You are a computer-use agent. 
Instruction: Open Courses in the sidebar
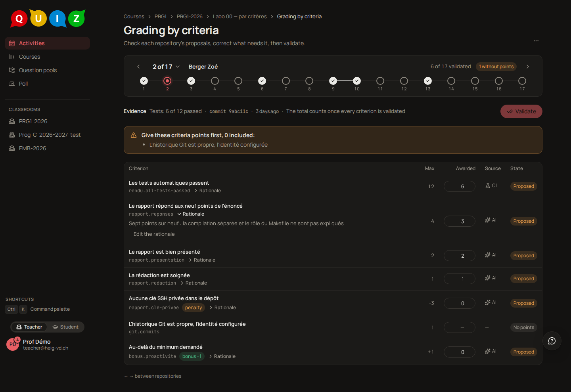[47, 57]
